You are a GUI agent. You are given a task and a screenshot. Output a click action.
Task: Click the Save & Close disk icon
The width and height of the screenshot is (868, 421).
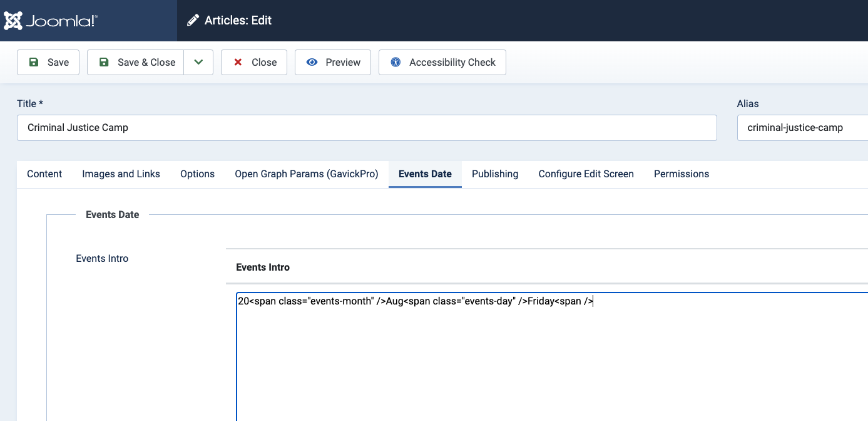[x=104, y=63]
